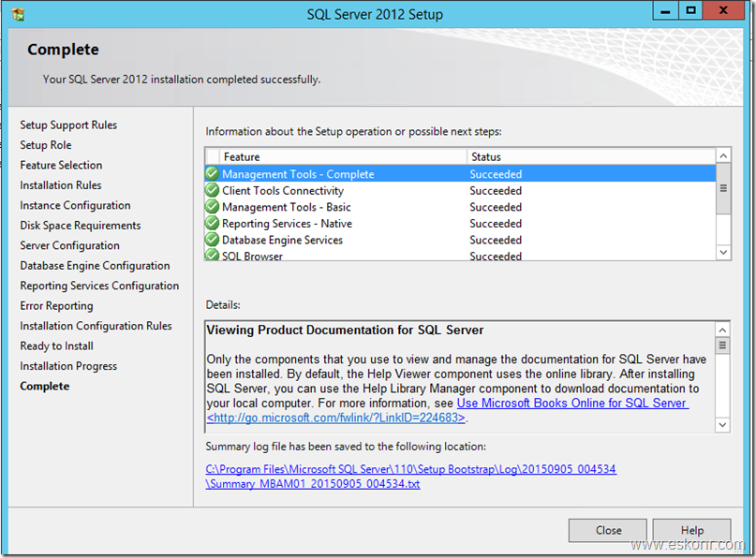Click the Ready to Install step
This screenshot has width=756, height=558.
(x=57, y=346)
